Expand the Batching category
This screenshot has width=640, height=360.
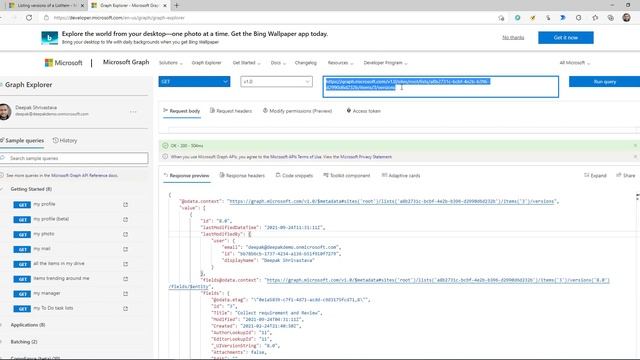(x=24, y=342)
